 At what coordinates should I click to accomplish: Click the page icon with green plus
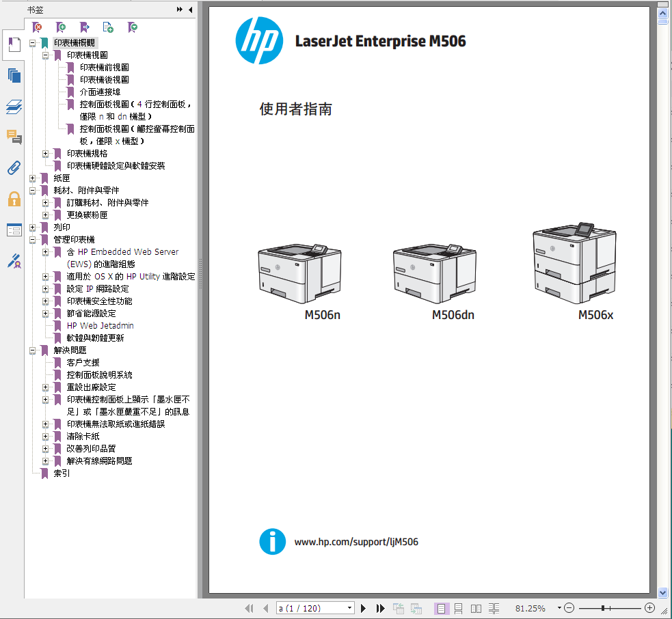point(108,28)
